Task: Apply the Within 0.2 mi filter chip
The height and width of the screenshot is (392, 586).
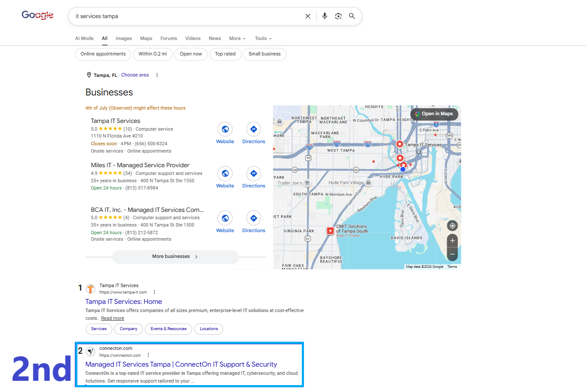Action: point(153,54)
